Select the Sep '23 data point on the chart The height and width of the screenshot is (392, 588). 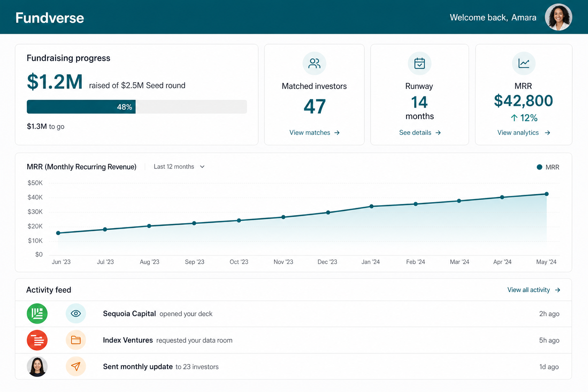[194, 223]
